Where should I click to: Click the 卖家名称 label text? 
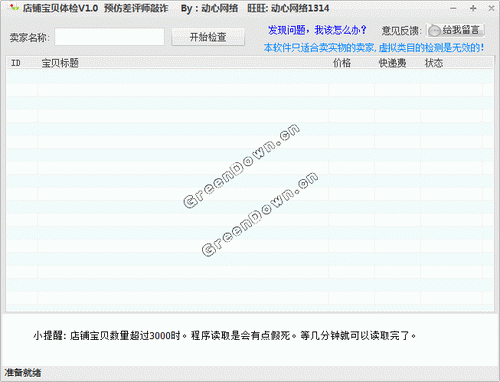click(29, 37)
